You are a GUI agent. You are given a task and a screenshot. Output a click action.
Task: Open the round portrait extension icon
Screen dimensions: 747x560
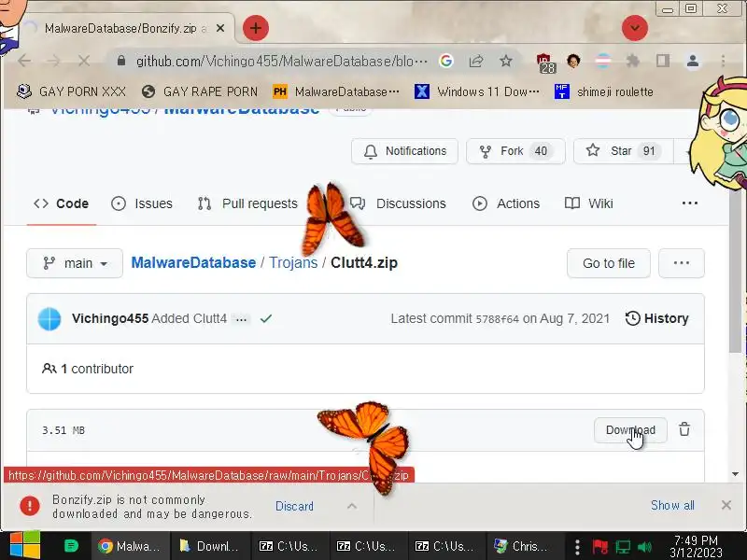[x=573, y=61]
